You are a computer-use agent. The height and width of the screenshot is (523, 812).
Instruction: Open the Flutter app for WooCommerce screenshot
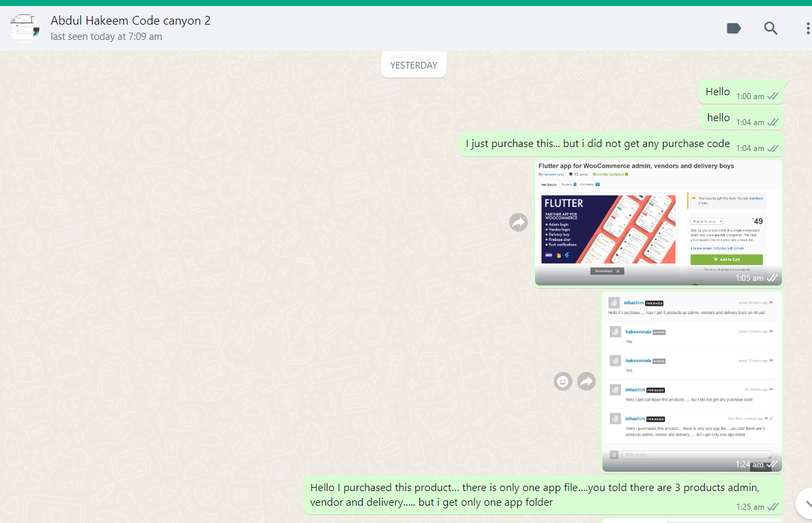(658, 223)
